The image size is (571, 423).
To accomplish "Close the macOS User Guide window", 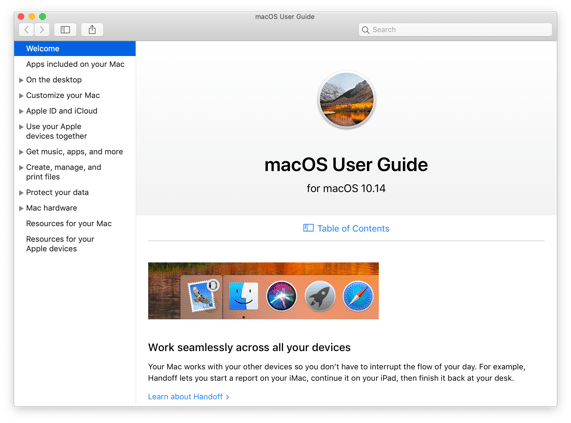I will click(21, 16).
